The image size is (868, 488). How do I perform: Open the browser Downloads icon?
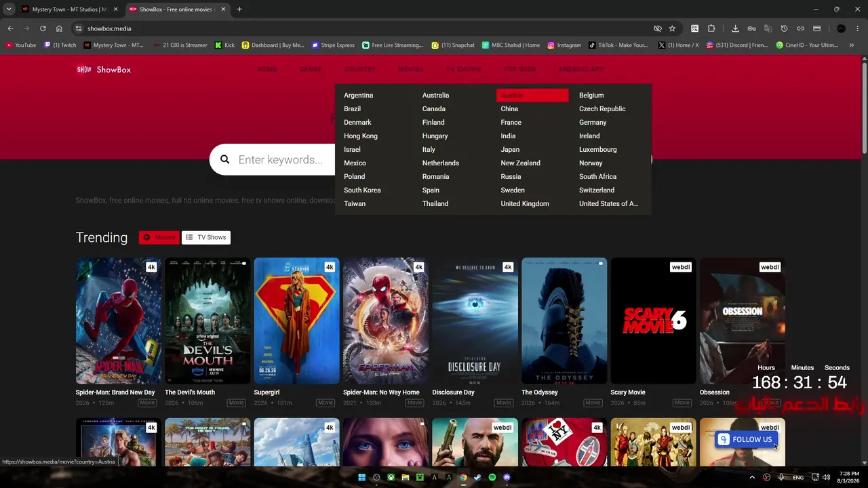coord(735,28)
